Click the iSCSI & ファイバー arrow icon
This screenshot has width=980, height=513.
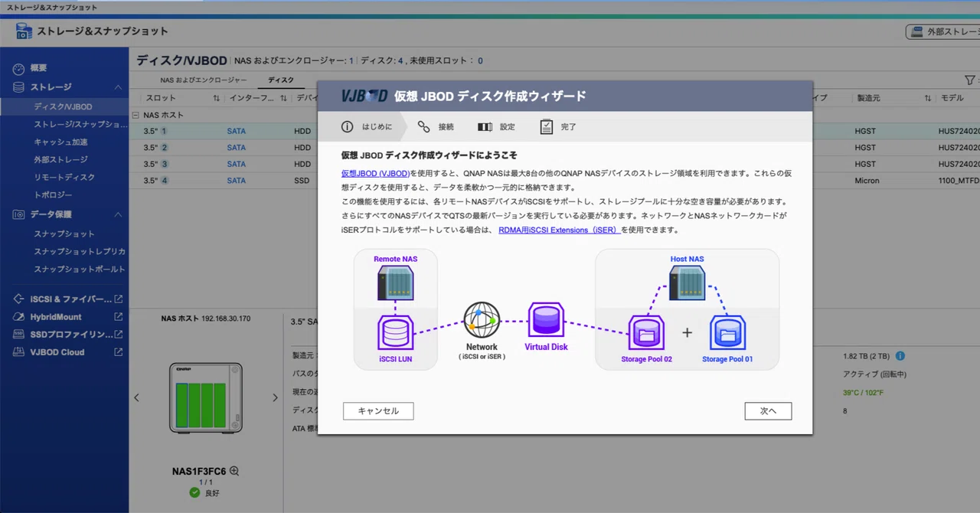(19, 299)
